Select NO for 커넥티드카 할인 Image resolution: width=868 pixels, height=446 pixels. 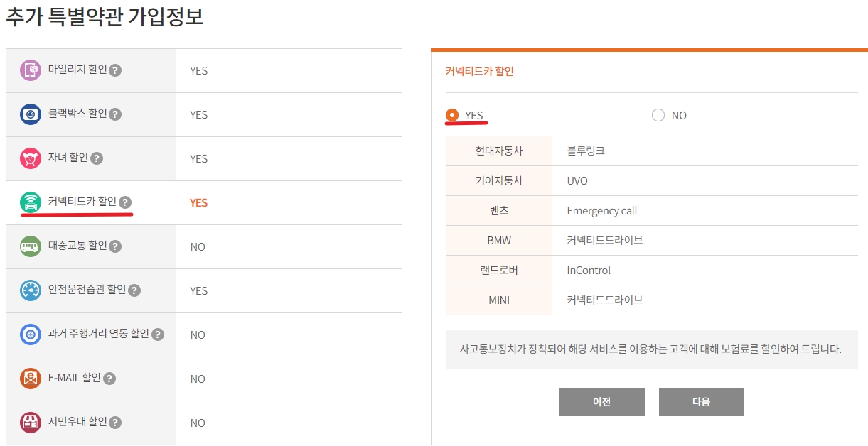[x=658, y=115]
